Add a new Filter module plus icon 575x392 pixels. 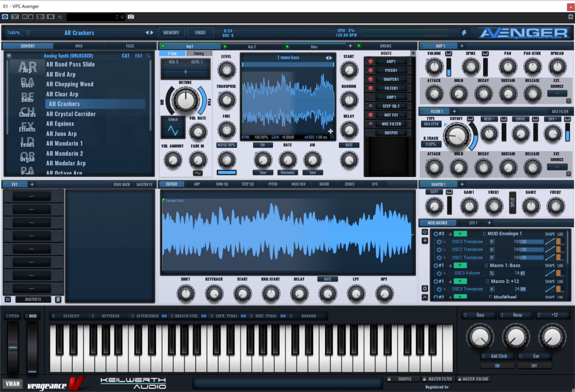454,112
